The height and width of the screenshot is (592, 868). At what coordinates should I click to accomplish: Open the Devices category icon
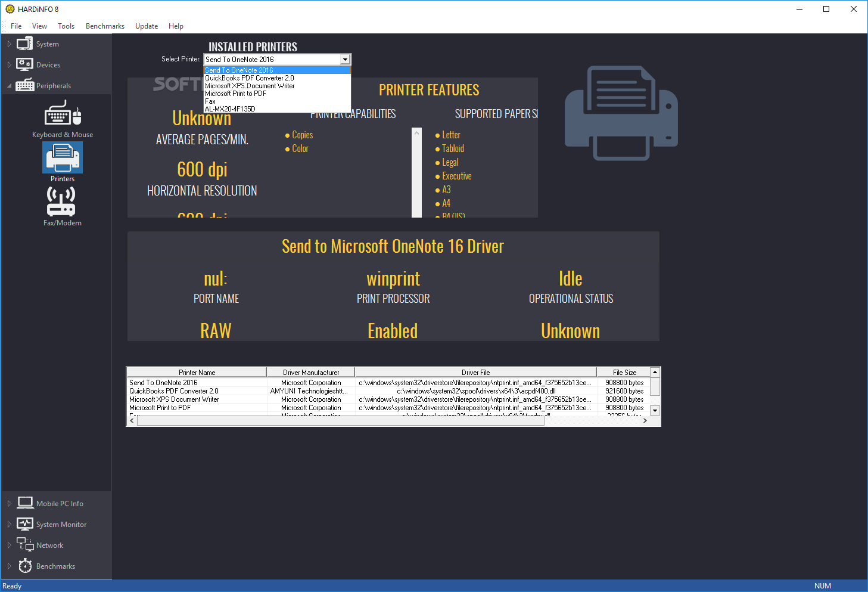[24, 64]
